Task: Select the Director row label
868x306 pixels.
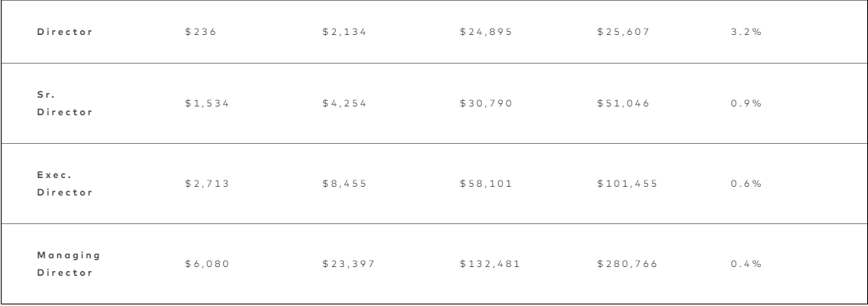Action: pos(65,32)
